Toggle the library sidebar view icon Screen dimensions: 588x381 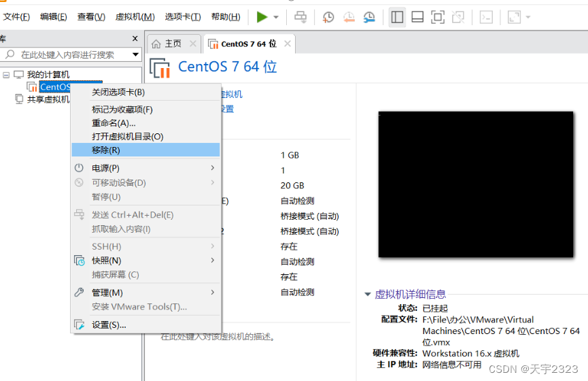[x=397, y=17]
